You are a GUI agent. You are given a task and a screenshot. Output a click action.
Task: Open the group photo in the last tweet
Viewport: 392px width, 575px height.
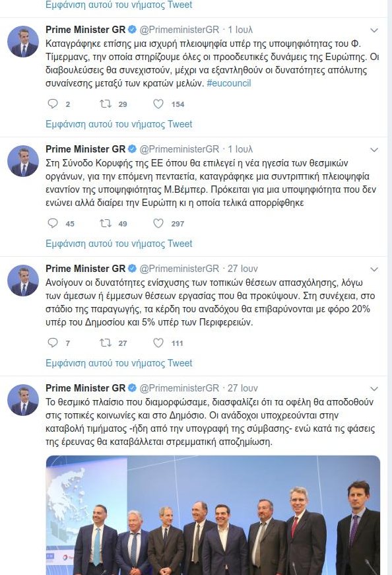212,515
